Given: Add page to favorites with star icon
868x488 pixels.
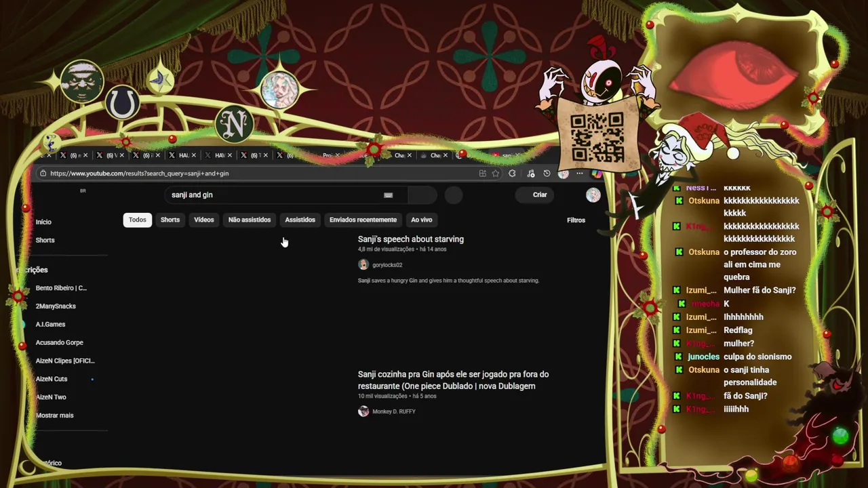Looking at the screenshot, I should 495,174.
